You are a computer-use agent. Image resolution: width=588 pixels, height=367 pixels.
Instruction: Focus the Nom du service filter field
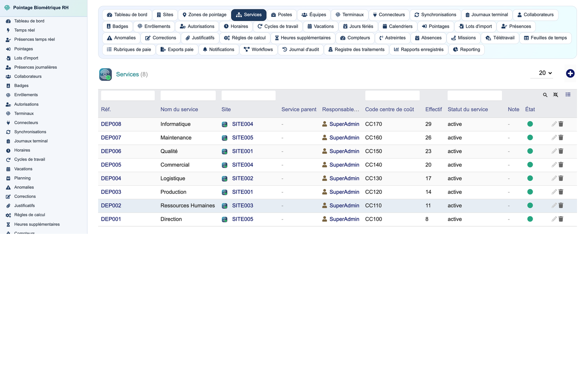click(188, 96)
